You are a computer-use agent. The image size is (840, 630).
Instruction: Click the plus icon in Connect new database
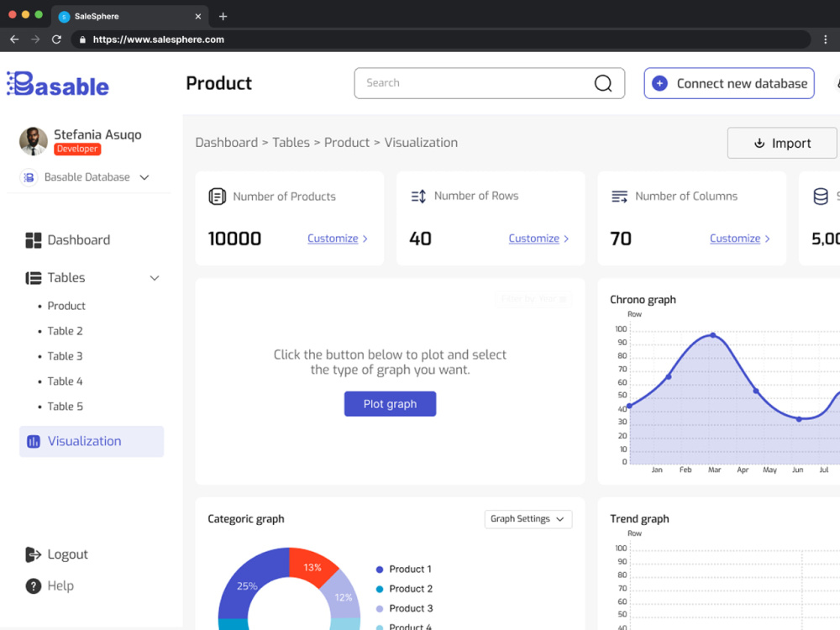[x=659, y=83]
